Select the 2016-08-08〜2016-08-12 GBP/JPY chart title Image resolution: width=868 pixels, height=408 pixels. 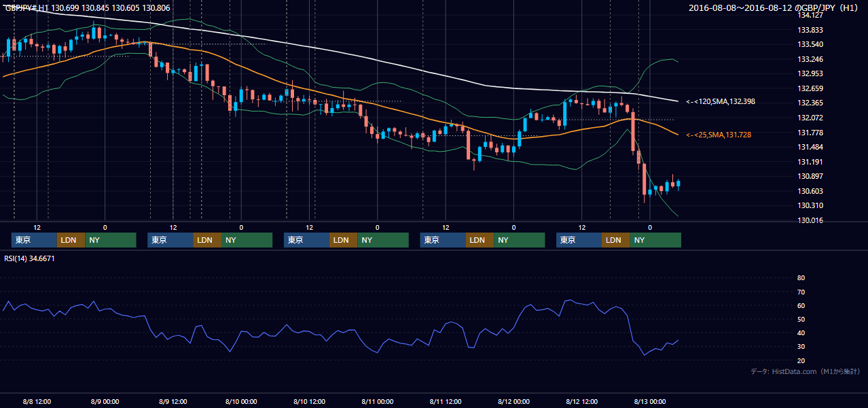tap(775, 8)
